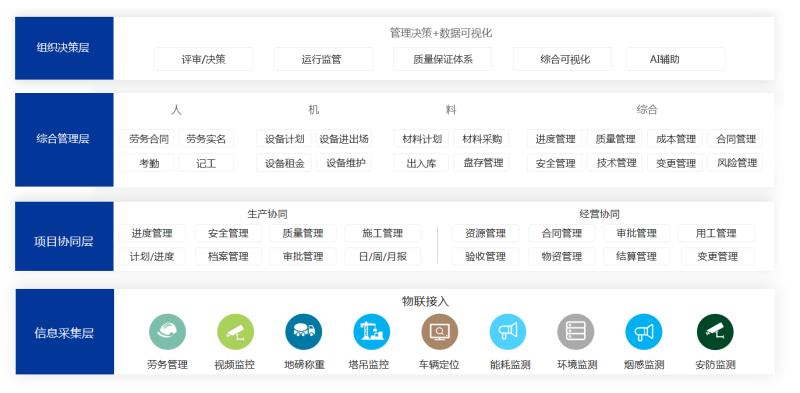Open the 项目协同层 blue tab
This screenshot has height=393, width=800.
pyautogui.click(x=64, y=236)
